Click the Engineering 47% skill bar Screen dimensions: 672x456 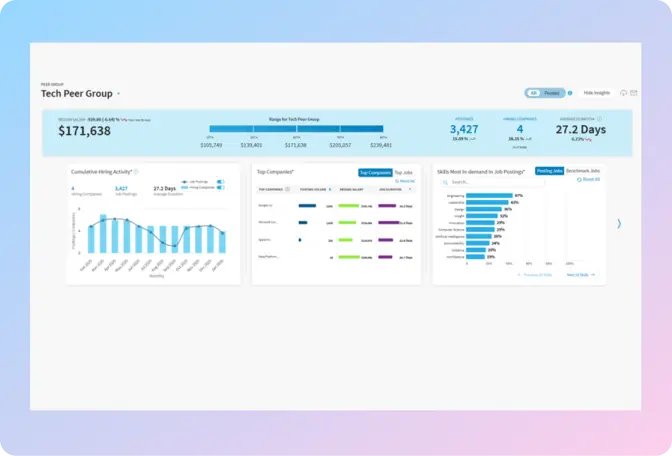coord(489,195)
